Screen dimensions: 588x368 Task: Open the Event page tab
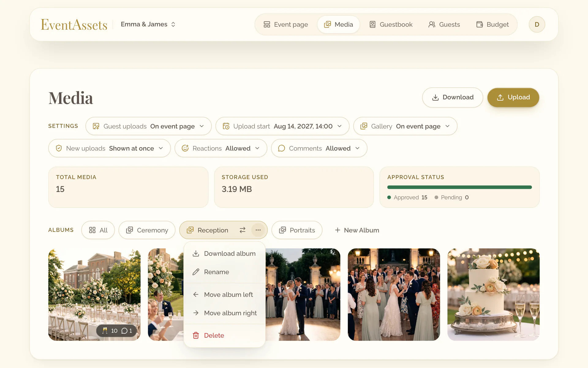coord(286,25)
